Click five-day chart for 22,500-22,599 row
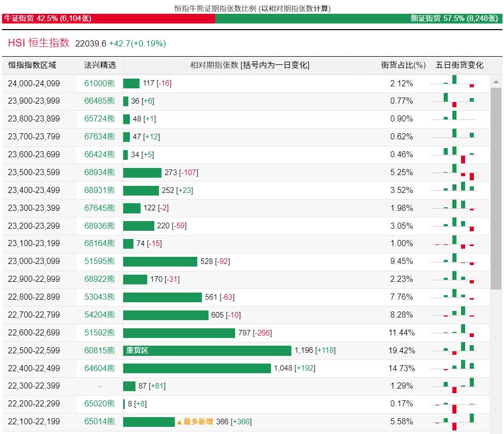 tap(454, 349)
